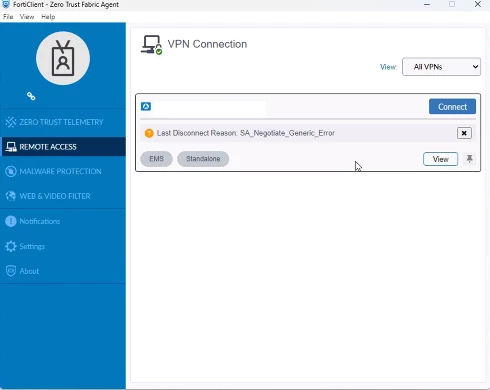Click the chain link icon under avatar
490x390 pixels.
pyautogui.click(x=31, y=96)
